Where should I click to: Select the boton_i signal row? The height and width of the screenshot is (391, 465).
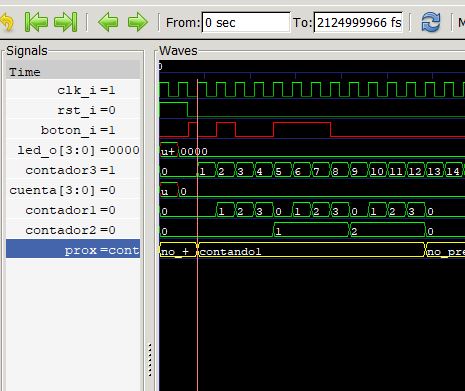tap(73, 130)
